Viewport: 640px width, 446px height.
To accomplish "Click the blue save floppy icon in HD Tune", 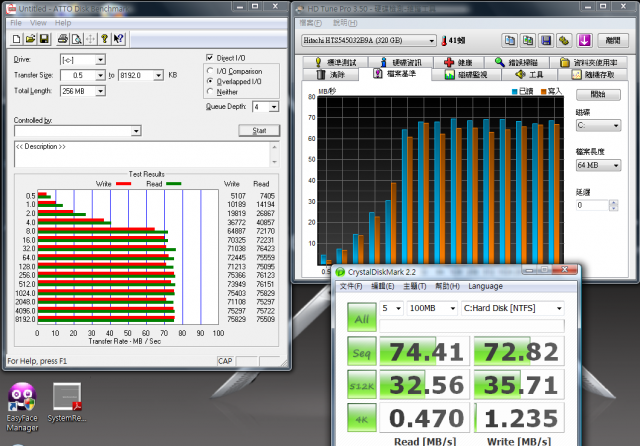I will tap(546, 40).
